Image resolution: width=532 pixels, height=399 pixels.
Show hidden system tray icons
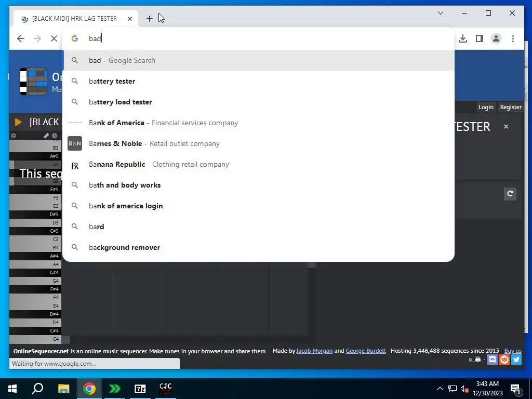coord(440,389)
